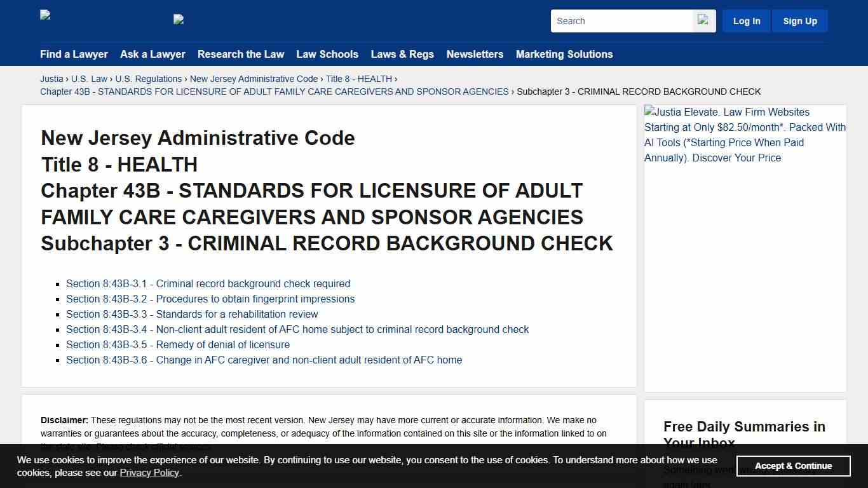Open the Justia Elevate ad image
The width and height of the screenshot is (868, 488).
[x=745, y=135]
